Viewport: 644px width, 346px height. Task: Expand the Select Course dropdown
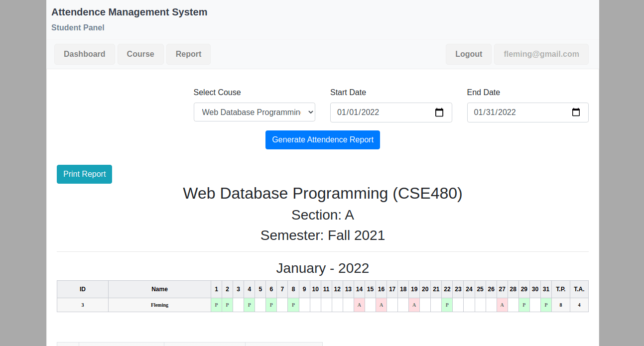coord(254,113)
